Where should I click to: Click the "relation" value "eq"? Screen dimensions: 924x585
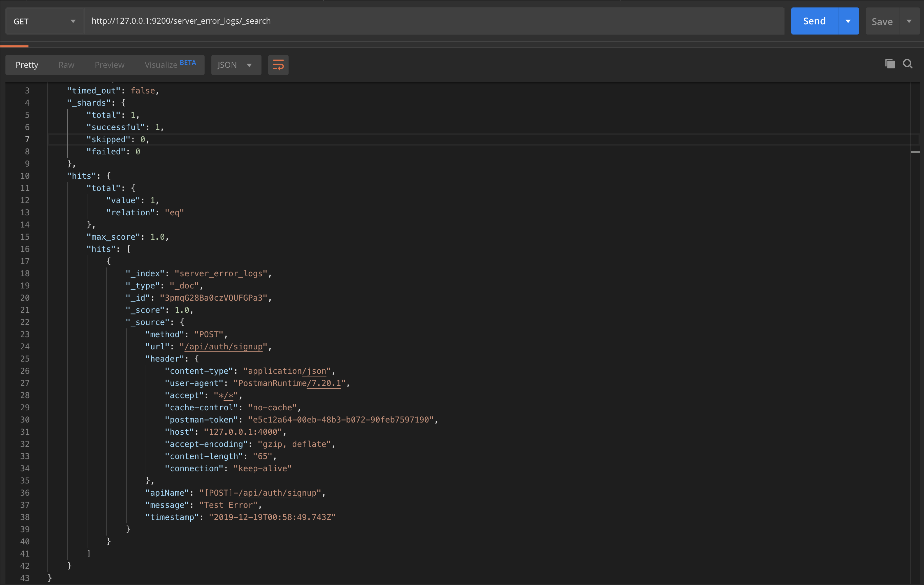click(174, 213)
